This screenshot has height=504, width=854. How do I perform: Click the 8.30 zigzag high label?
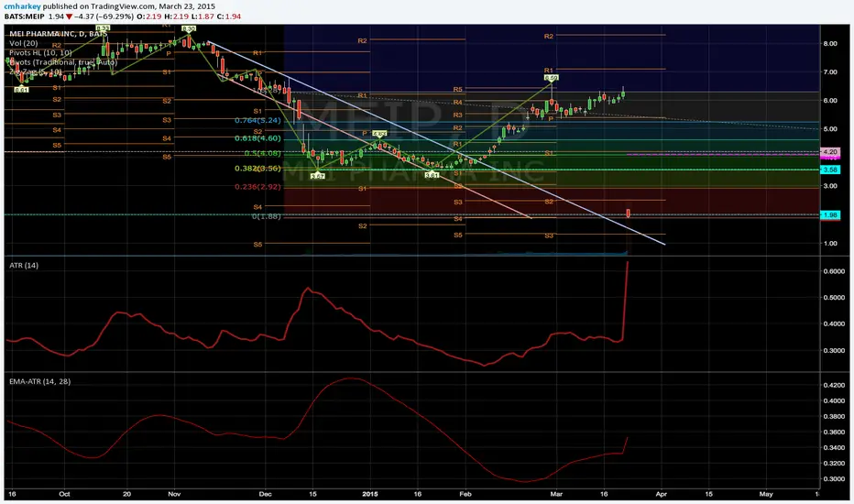(189, 28)
